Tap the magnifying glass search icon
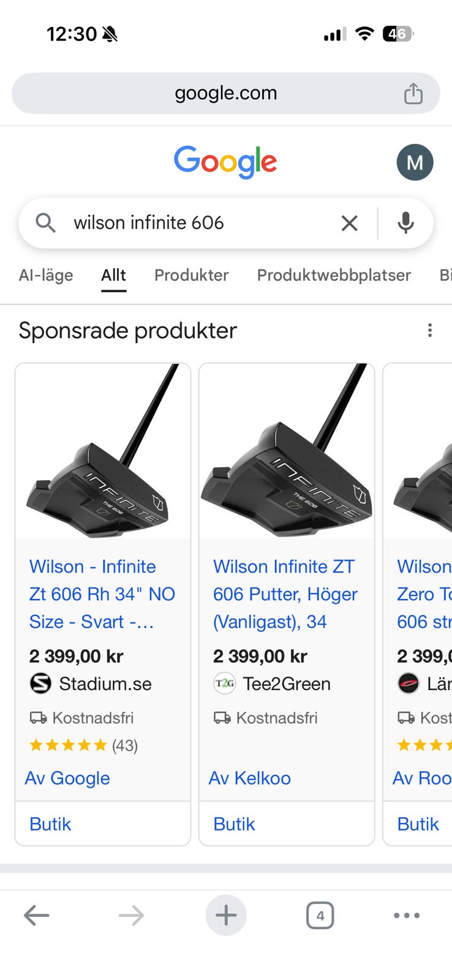 pos(45,223)
